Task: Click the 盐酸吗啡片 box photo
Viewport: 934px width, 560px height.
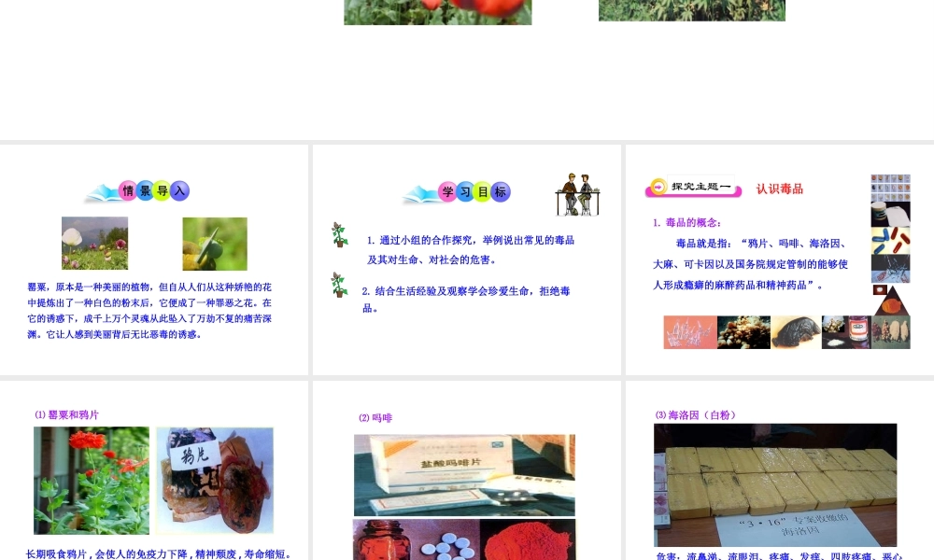Action: (464, 475)
